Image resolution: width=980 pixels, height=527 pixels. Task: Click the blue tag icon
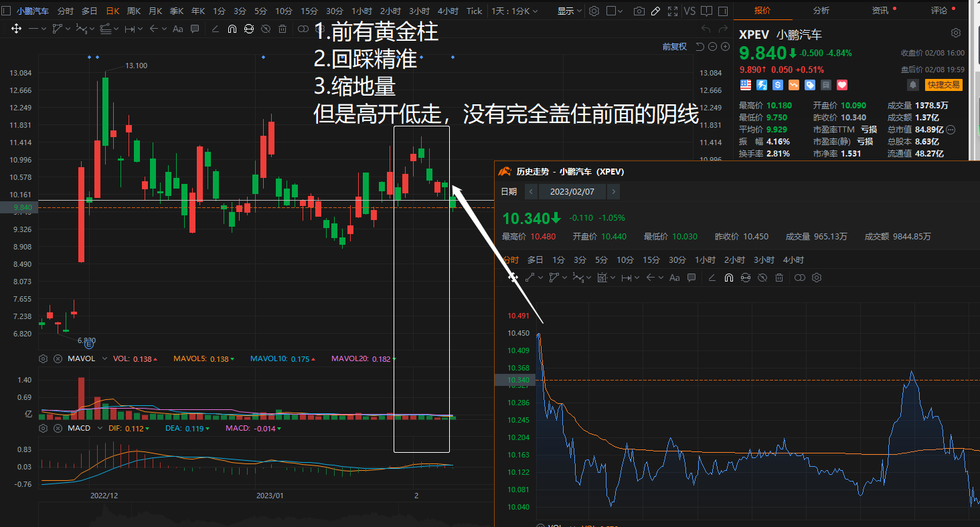click(x=809, y=85)
